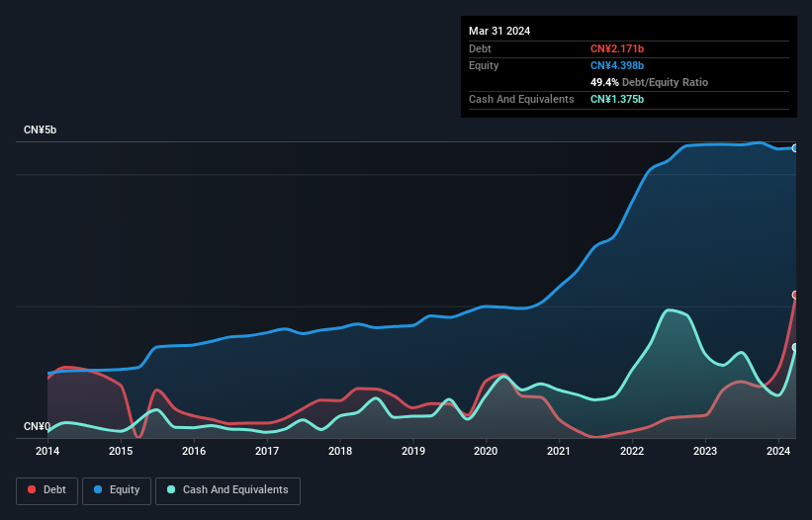Viewport: 812px width, 520px height.
Task: Click the Equity value CN¥4.398b
Action: point(617,65)
